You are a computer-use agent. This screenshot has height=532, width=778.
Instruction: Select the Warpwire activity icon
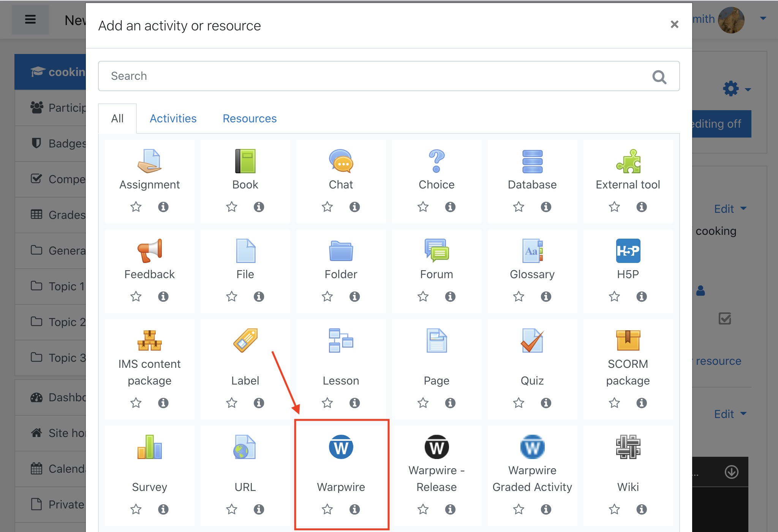[x=341, y=447]
